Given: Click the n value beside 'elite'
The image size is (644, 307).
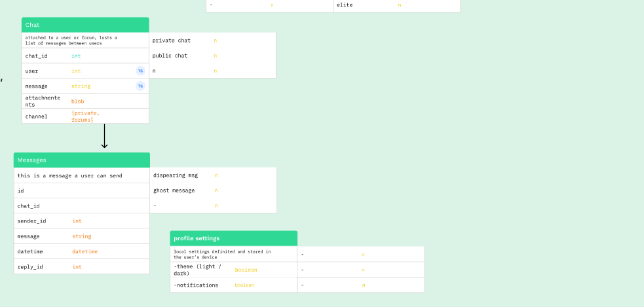Looking at the screenshot, I should click(x=399, y=5).
